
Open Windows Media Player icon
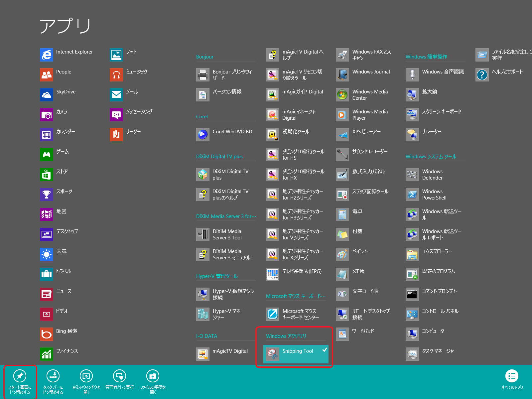[x=342, y=115]
